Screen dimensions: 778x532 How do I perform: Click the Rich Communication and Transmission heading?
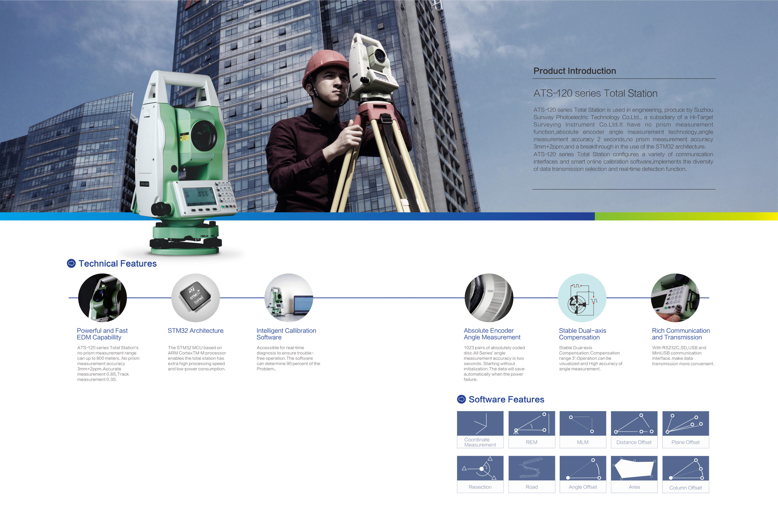pyautogui.click(x=680, y=334)
